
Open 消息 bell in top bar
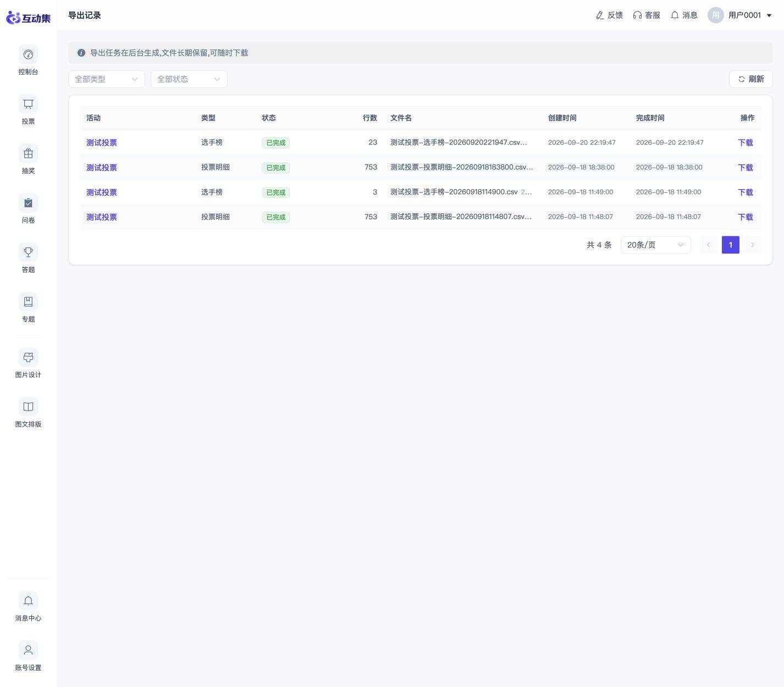[x=675, y=15]
